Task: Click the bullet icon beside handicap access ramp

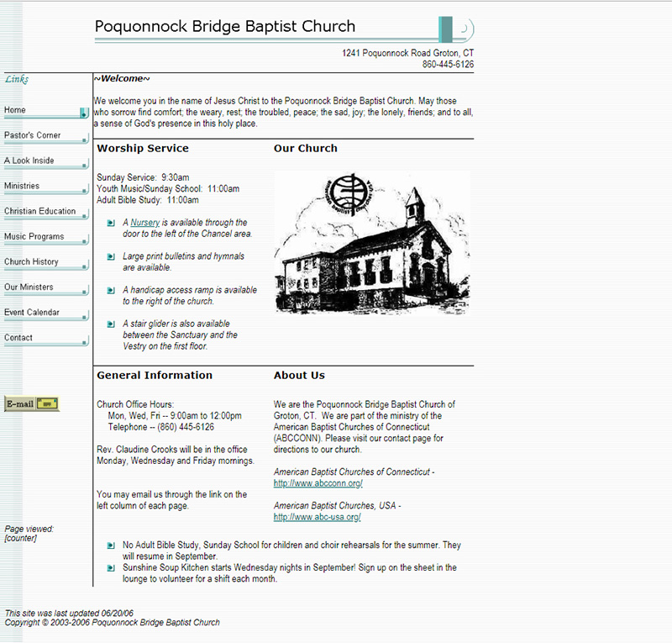Action: [x=111, y=290]
